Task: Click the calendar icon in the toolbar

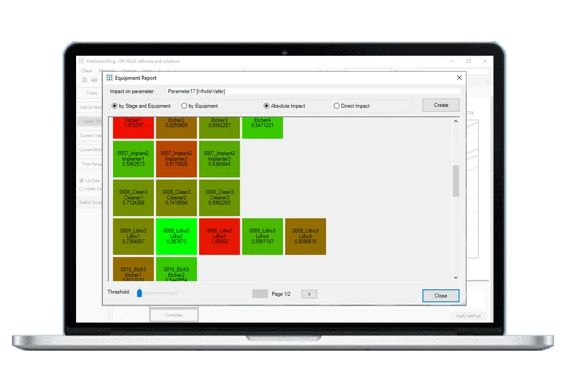Action: tap(84, 80)
